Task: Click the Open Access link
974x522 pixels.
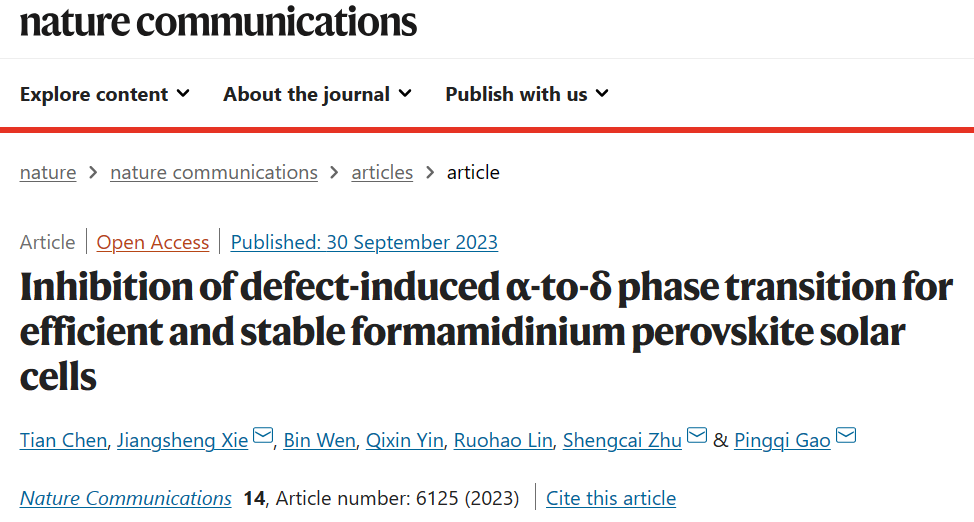Action: pyautogui.click(x=153, y=242)
